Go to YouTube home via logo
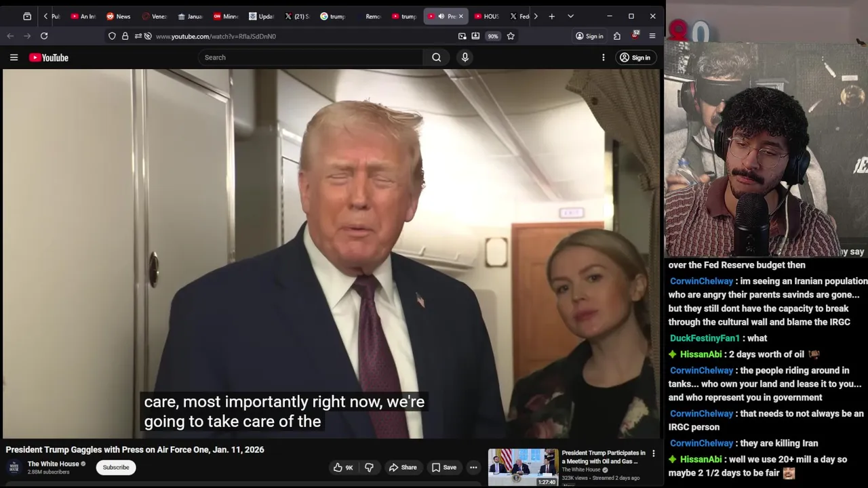 click(x=49, y=58)
